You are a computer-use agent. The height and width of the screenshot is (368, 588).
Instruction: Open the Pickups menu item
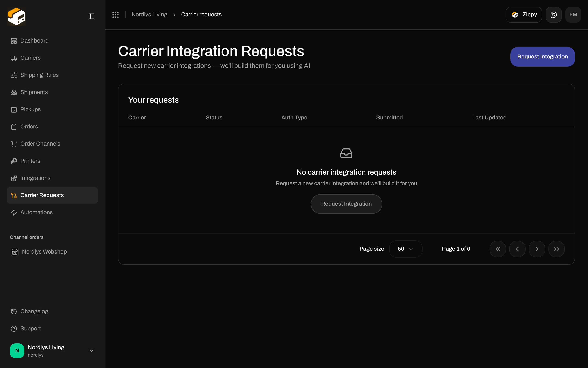pos(52,110)
